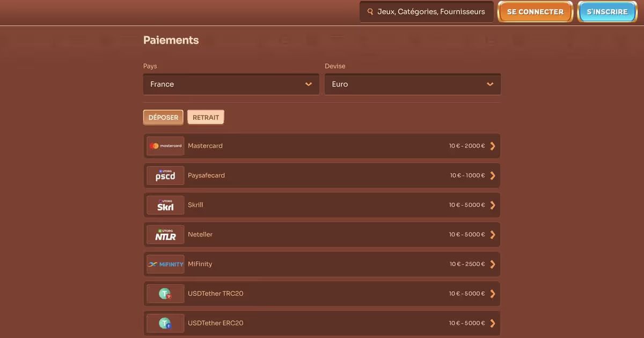
Task: Select the Paysafecard logo
Action: (x=165, y=175)
